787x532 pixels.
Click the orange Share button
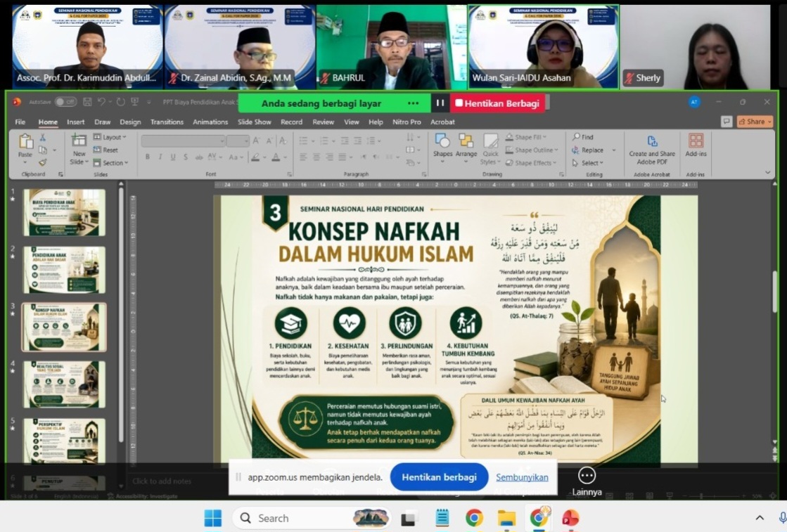pyautogui.click(x=755, y=122)
